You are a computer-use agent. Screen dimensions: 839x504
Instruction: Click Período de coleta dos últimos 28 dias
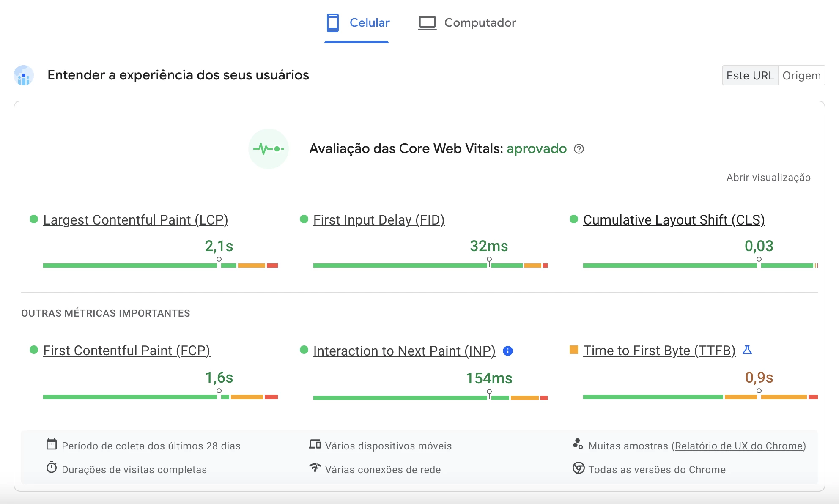(151, 446)
